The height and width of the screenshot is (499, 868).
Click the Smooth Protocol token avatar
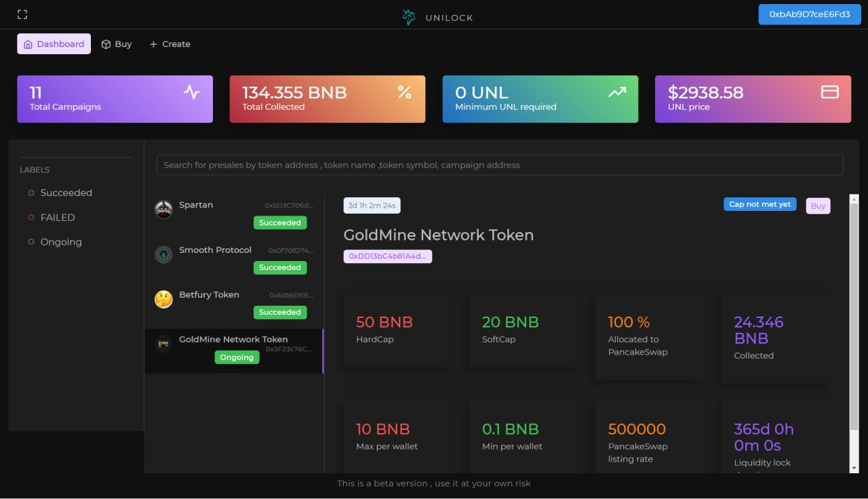click(163, 254)
